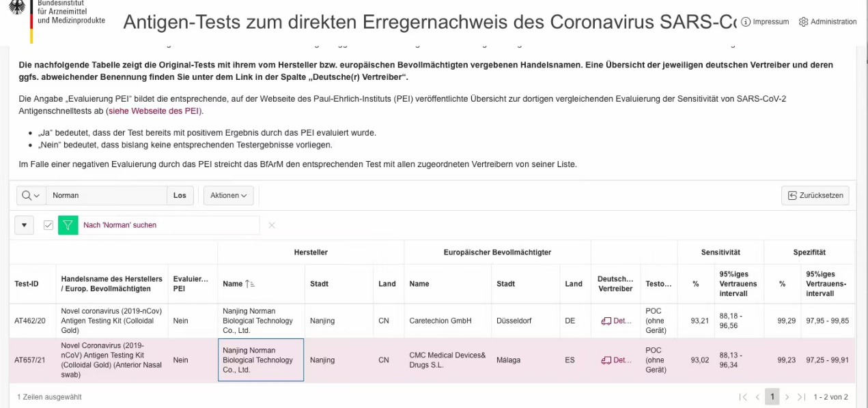Image resolution: width=868 pixels, height=408 pixels.
Task: Open truck details link for AT462/20
Action: (615, 321)
